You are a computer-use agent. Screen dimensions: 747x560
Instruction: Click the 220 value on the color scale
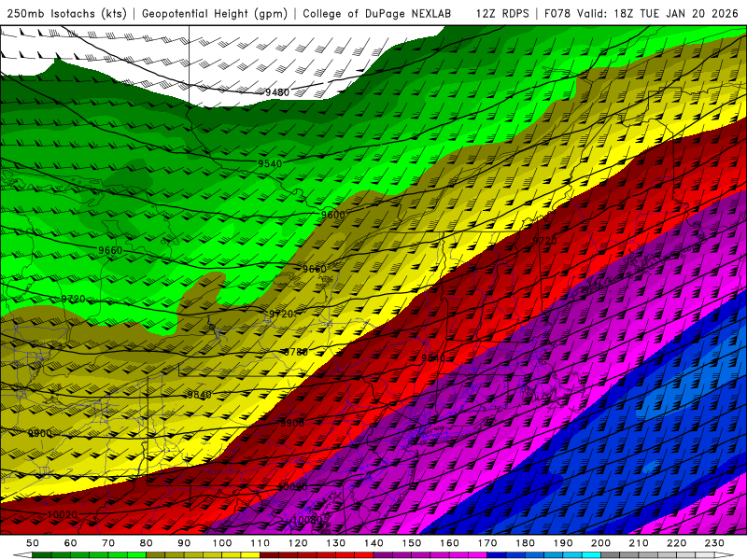[676, 543]
